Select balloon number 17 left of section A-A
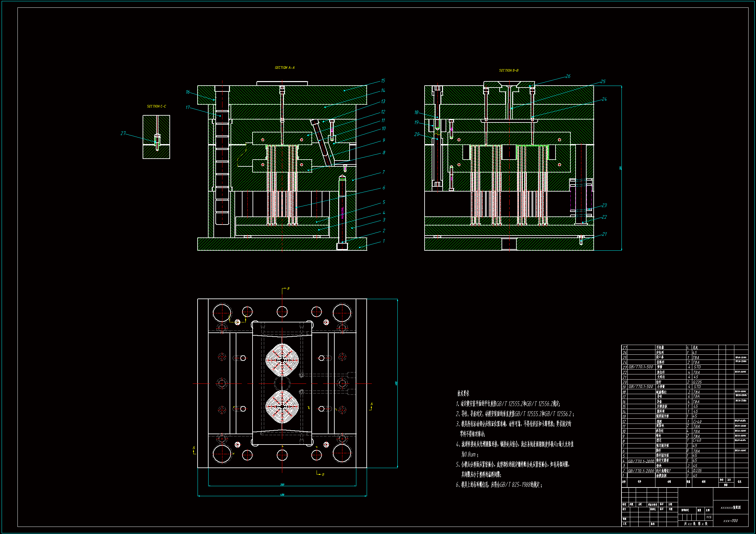 click(188, 107)
